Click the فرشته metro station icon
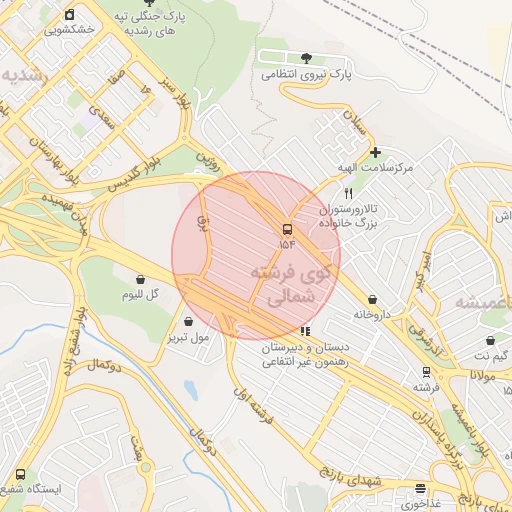Image resolution: width=512 pixels, height=512 pixels. point(426,372)
